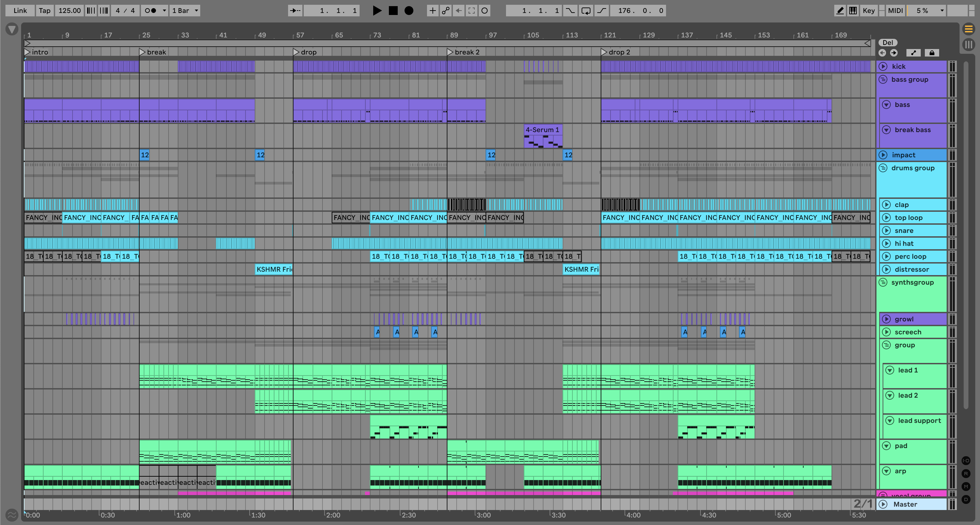Viewport: 980px width, 525px height.
Task: Select the synthgroup track header
Action: click(912, 282)
